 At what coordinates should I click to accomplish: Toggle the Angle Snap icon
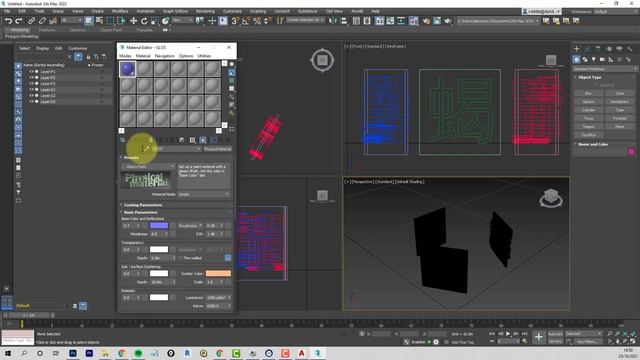(246, 21)
